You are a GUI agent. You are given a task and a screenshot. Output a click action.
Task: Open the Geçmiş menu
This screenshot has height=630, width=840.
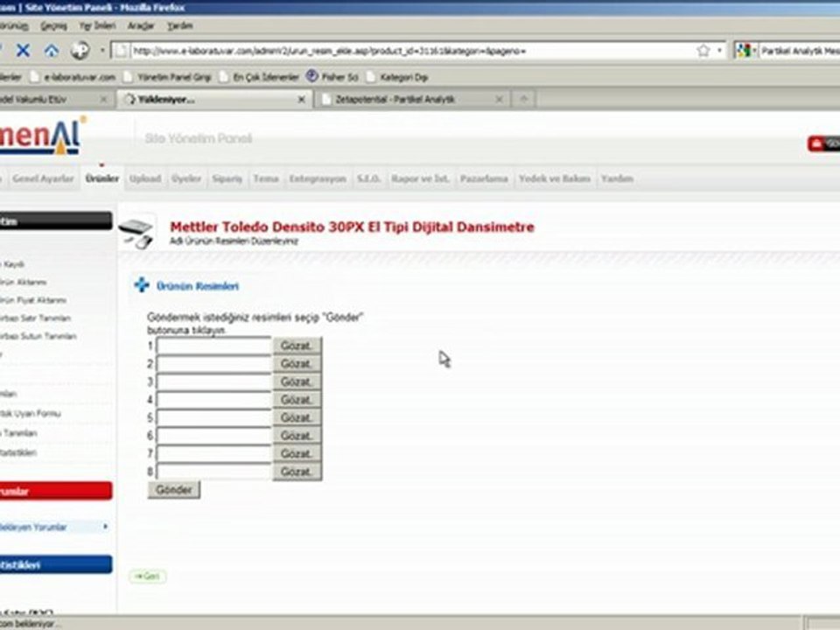pos(54,25)
